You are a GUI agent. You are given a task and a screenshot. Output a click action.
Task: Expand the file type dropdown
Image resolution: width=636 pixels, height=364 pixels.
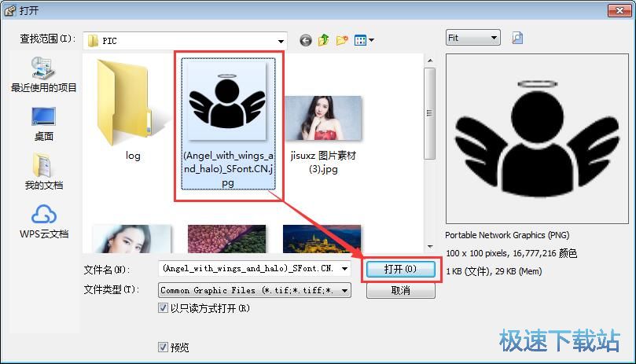344,291
